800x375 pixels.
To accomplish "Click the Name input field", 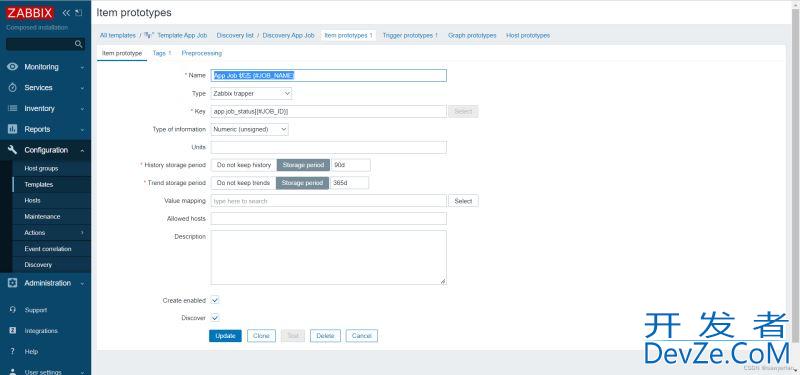I will [x=329, y=76].
